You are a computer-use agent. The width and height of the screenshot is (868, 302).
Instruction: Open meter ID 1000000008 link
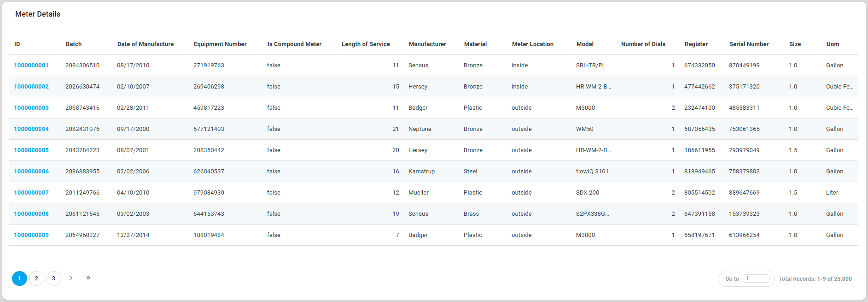point(31,214)
